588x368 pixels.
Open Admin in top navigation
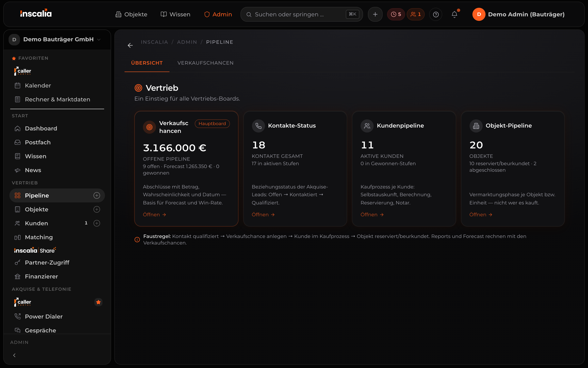click(218, 14)
